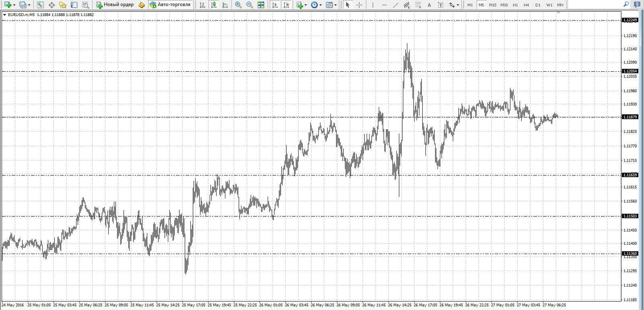
Task: Select the 1.12249 horizontal level price label
Action: [630, 20]
